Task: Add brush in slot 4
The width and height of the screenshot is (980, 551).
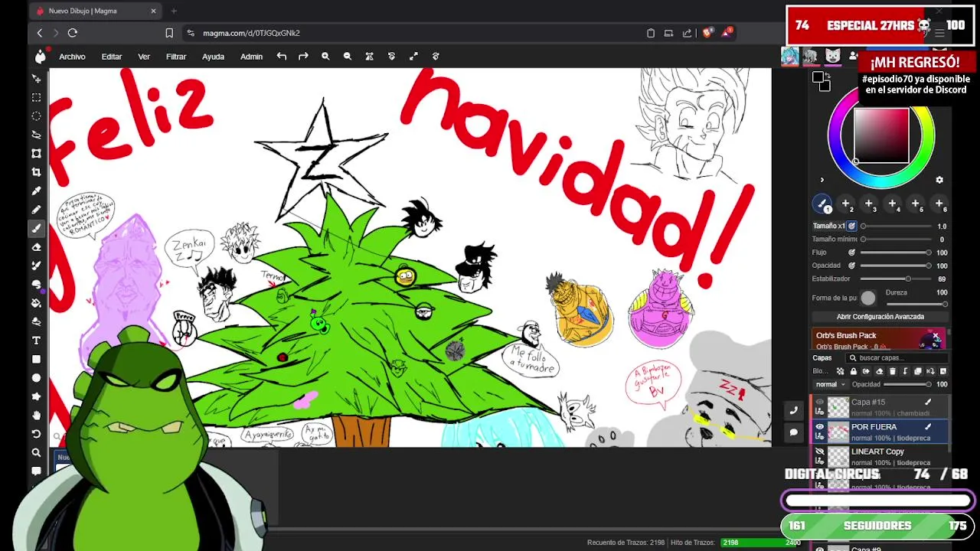Action: (892, 204)
